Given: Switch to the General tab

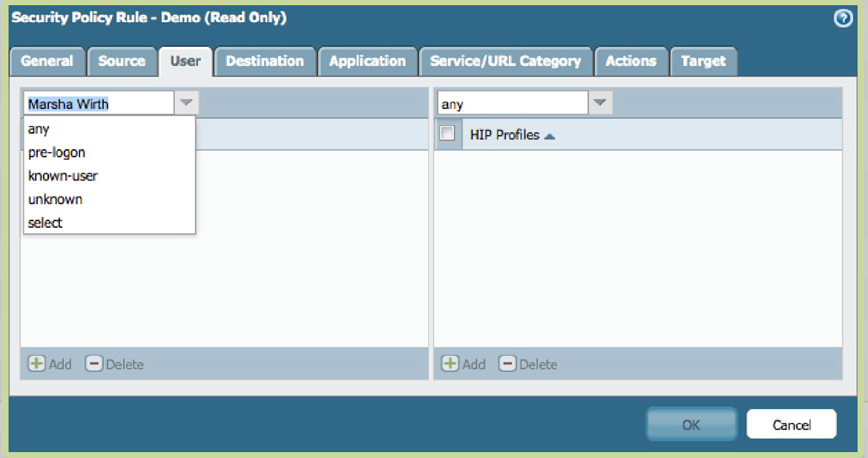Looking at the screenshot, I should [x=47, y=62].
